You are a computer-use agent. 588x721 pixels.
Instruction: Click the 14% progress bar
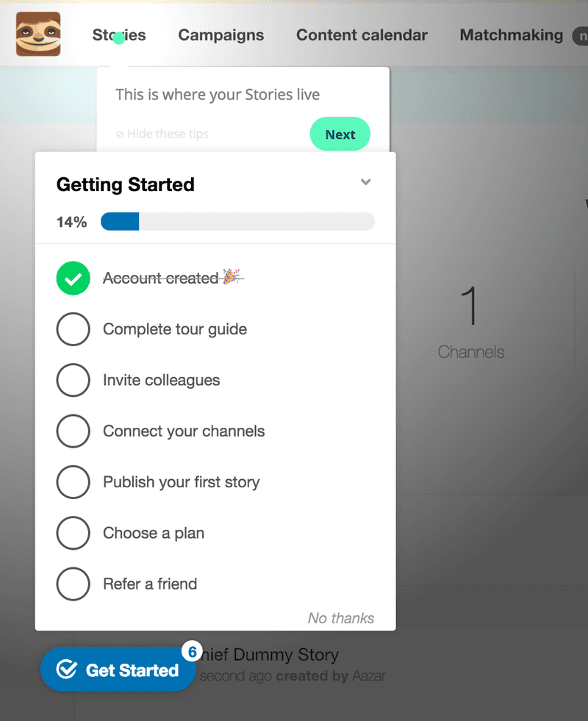coord(237,221)
